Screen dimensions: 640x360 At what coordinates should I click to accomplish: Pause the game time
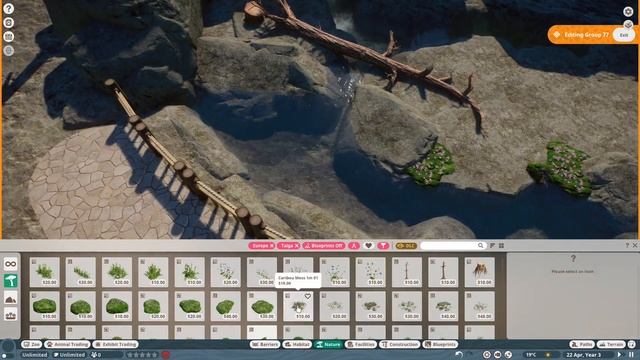[x=631, y=355]
